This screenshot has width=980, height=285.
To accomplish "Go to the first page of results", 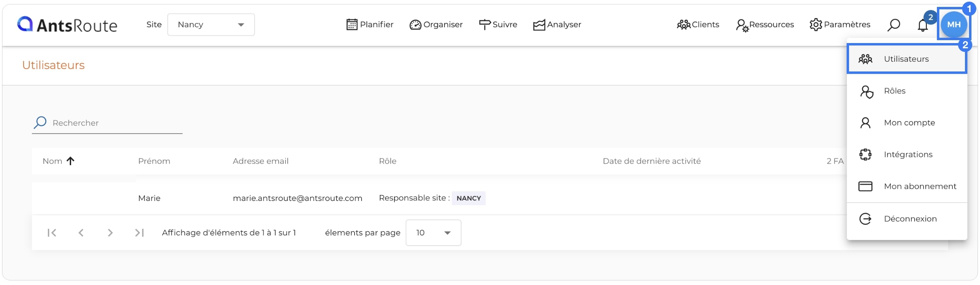I will [x=52, y=233].
